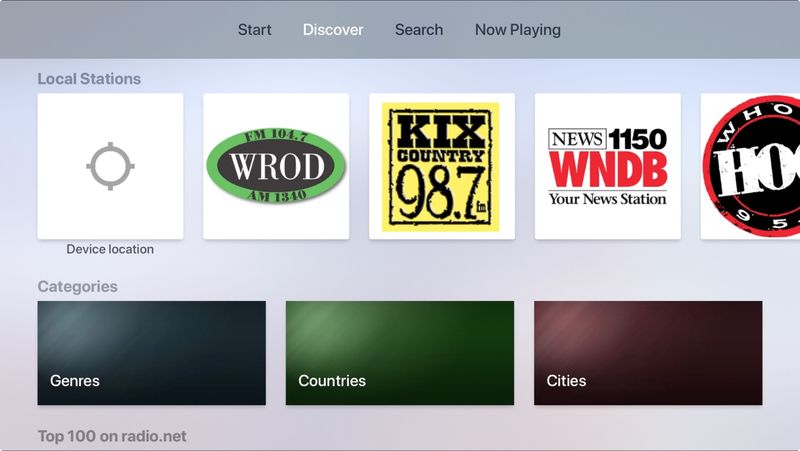Open the Discover tab
This screenshot has height=451, width=800.
point(333,30)
